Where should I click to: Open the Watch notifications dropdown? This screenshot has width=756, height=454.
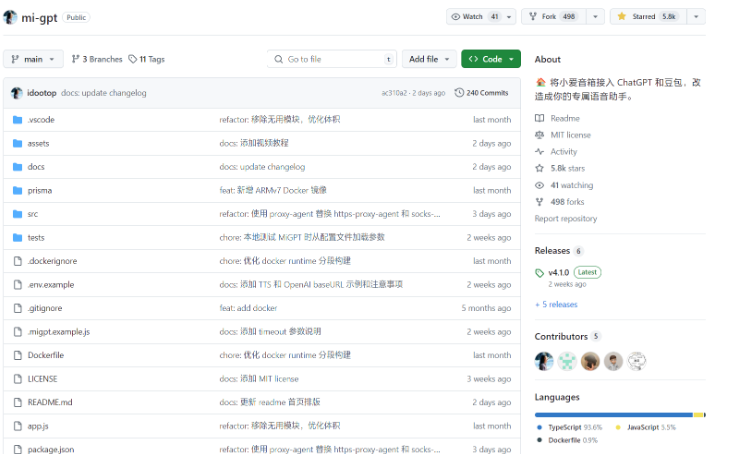[481, 16]
